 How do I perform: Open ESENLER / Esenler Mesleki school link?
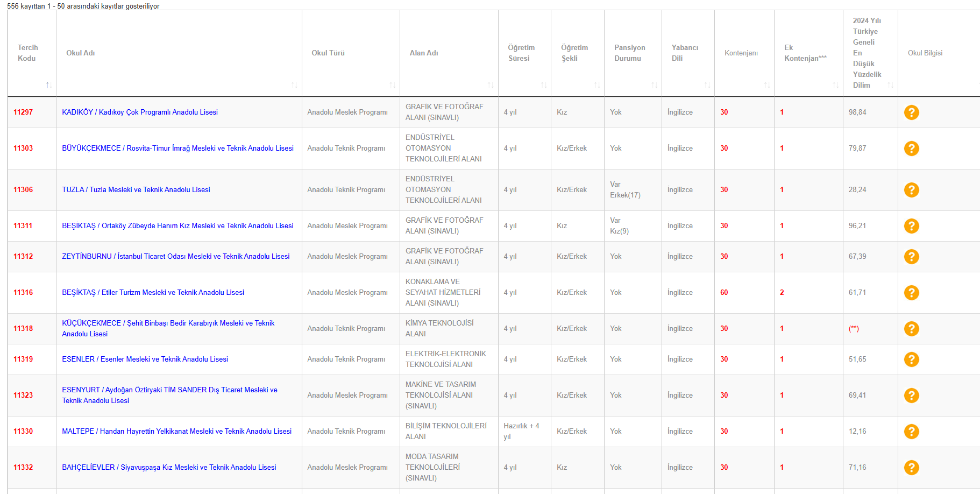[x=145, y=359]
